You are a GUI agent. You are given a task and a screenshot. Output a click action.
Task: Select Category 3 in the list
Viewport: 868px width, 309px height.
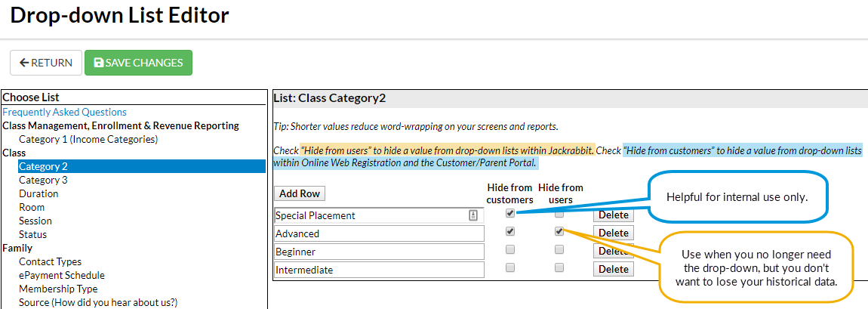43,180
